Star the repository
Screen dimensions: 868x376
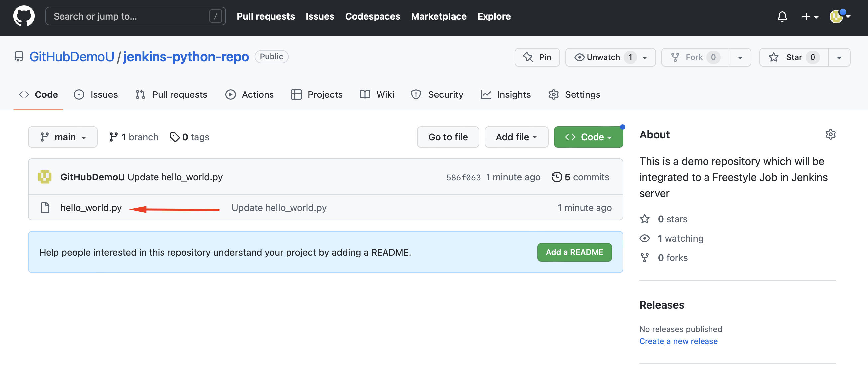(794, 57)
